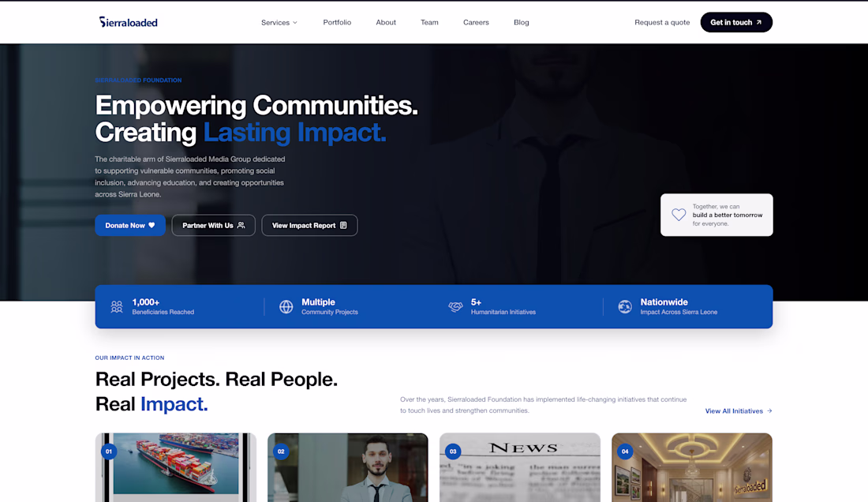Image resolution: width=868 pixels, height=502 pixels.
Task: Click the Get in touch button
Action: click(736, 22)
